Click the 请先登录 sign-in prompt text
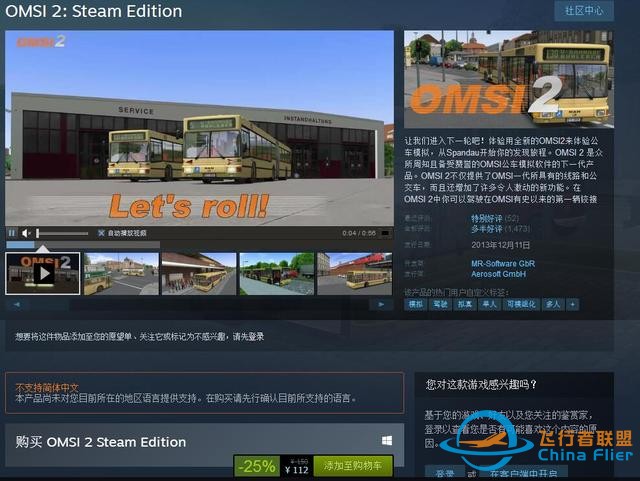640x481 pixels. tap(248, 337)
